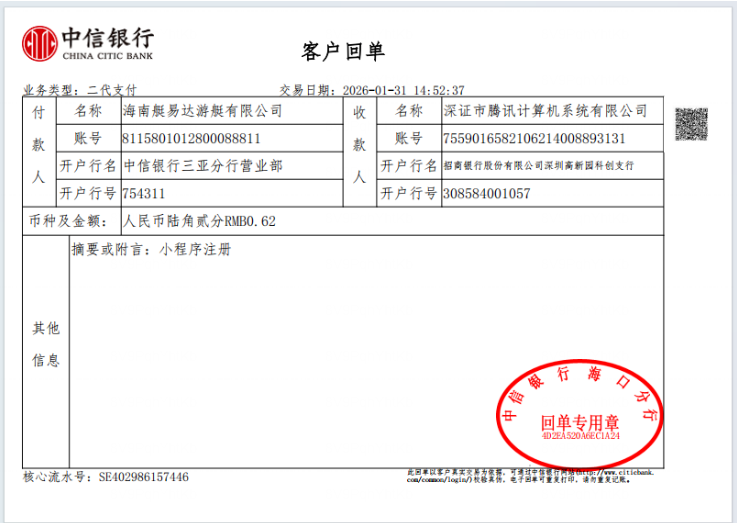
Task: Click payee's 开户行号 label cell
Action: point(409,193)
